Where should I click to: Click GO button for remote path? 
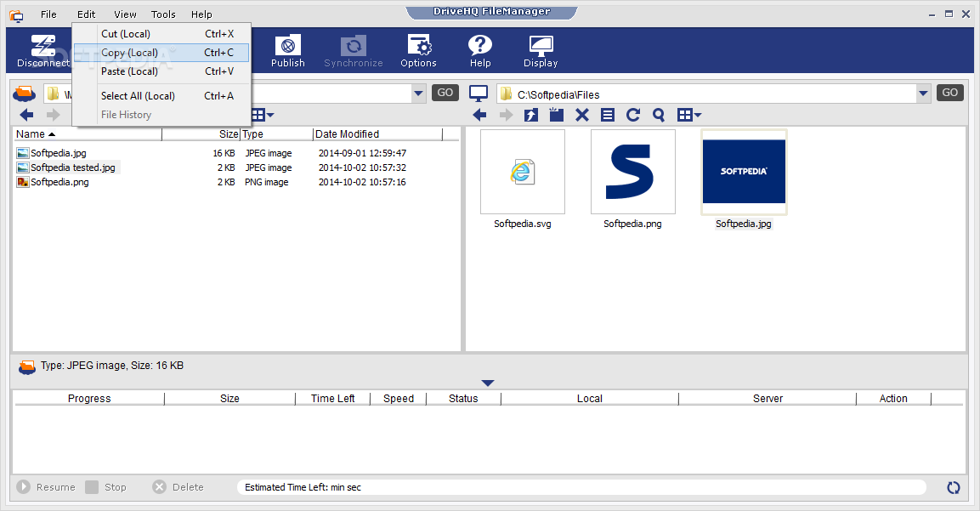pyautogui.click(x=445, y=93)
